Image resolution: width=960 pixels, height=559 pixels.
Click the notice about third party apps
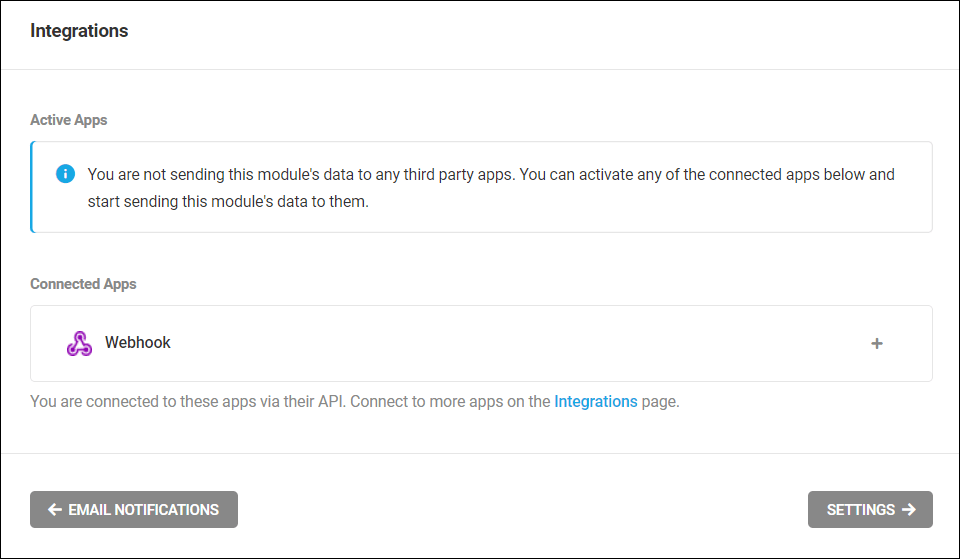pyautogui.click(x=481, y=187)
